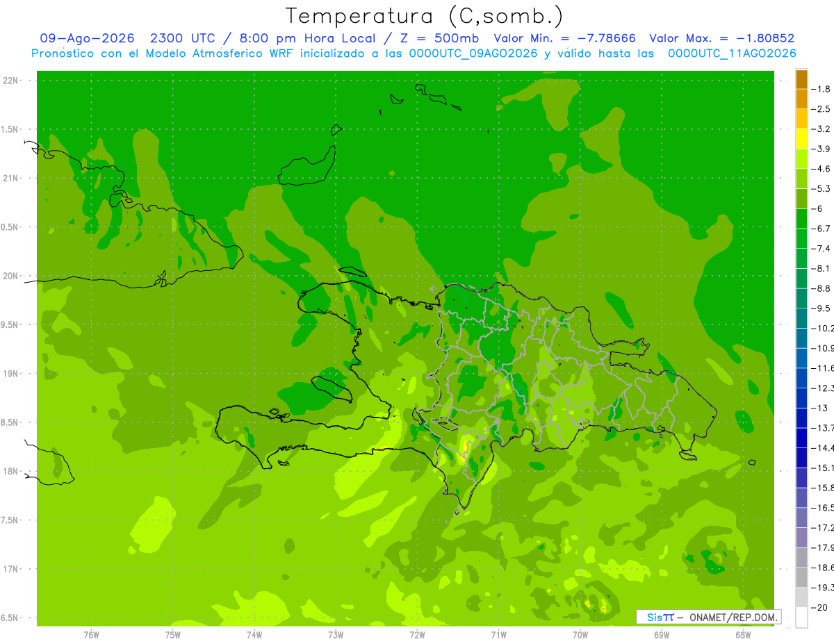
Task: Click the '75W' longitude axis label
Action: 172,634
